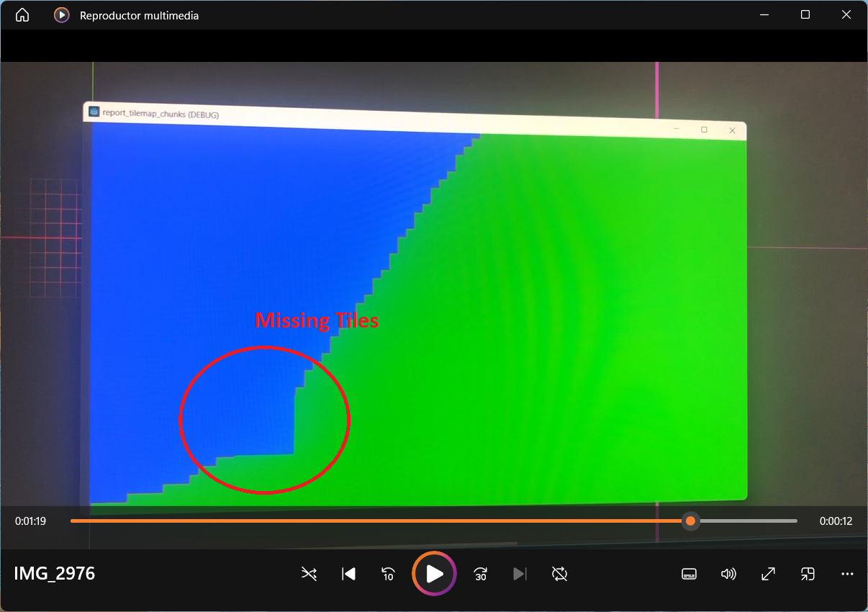Screen dimensions: 868x612
Task: Click the Reproductor multimedia app logo
Action: pyautogui.click(x=61, y=14)
